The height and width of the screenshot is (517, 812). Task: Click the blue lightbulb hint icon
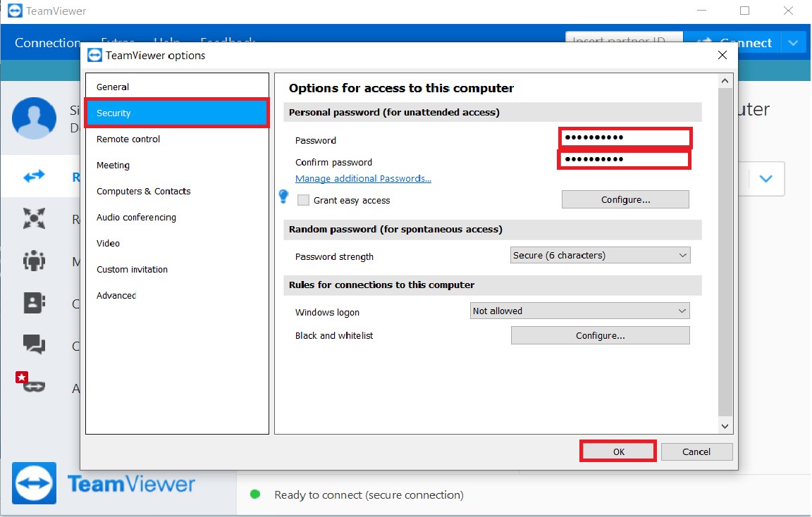(x=283, y=197)
